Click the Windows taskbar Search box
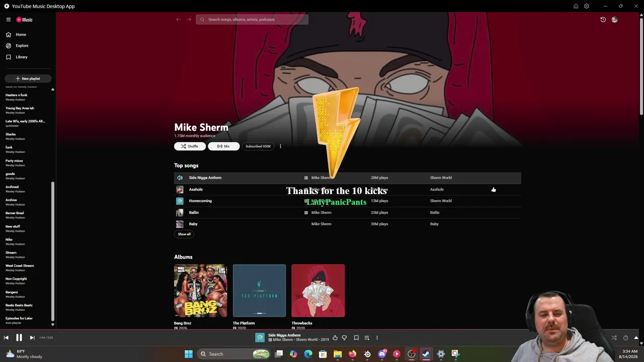Screen dimensions: 644x362 click(234, 354)
